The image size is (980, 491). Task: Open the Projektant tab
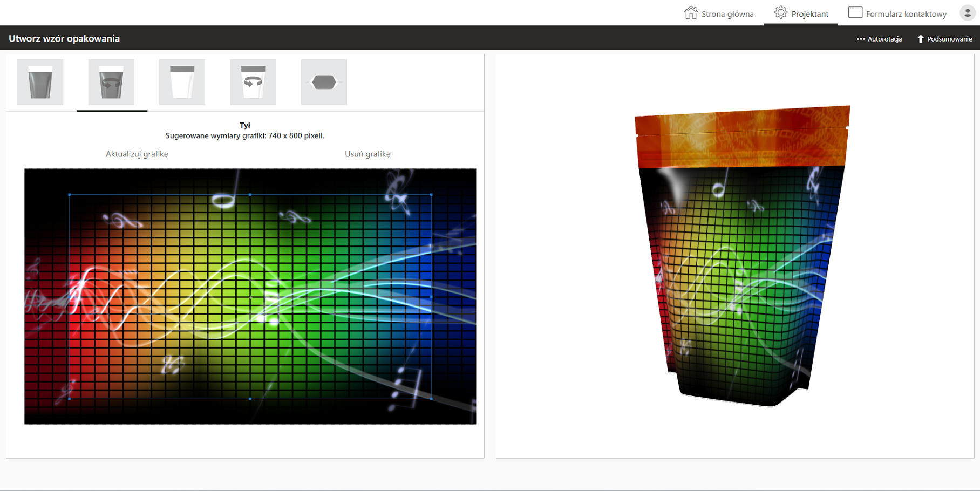pos(801,13)
